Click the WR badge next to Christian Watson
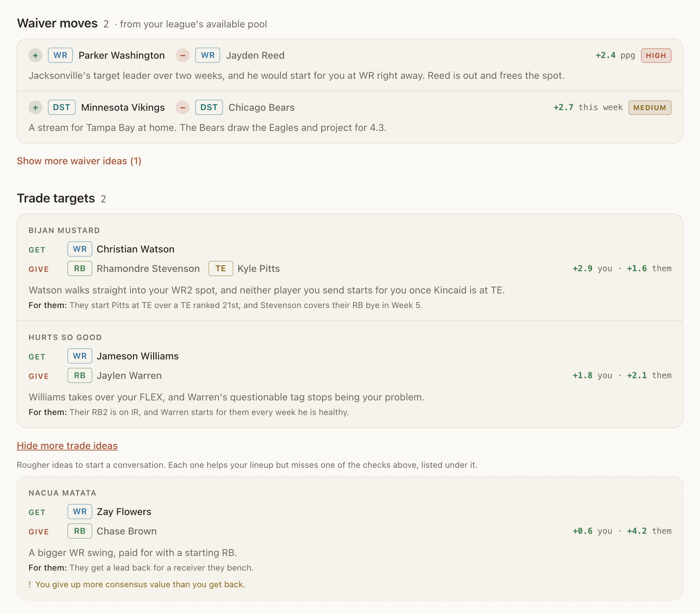This screenshot has width=700, height=614. tap(80, 249)
